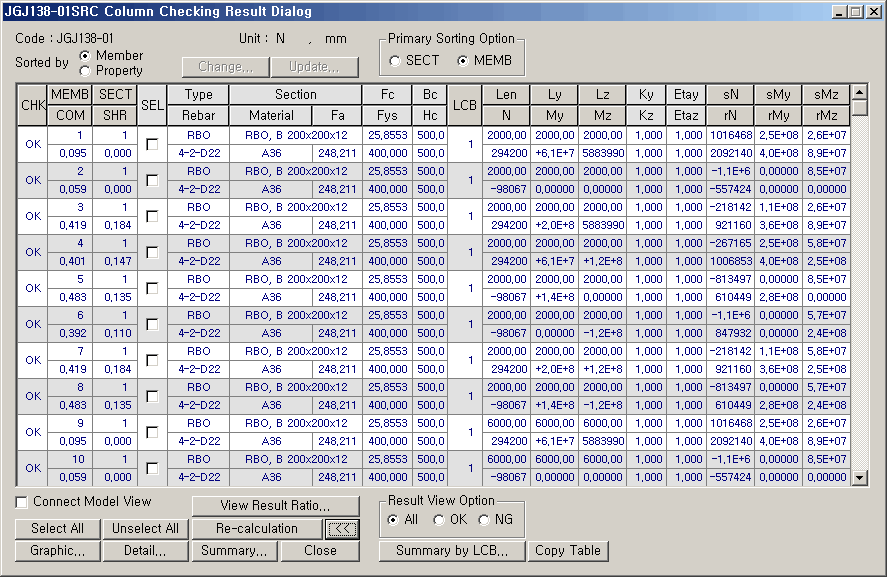Image resolution: width=887 pixels, height=577 pixels.
Task: Check the SEL checkbox for member 1
Action: [x=152, y=145]
